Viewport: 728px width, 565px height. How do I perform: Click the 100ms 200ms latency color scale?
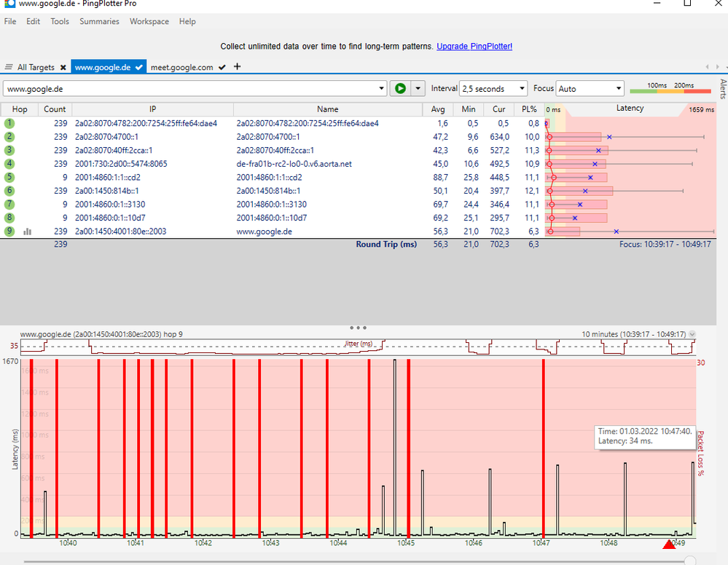(670, 88)
